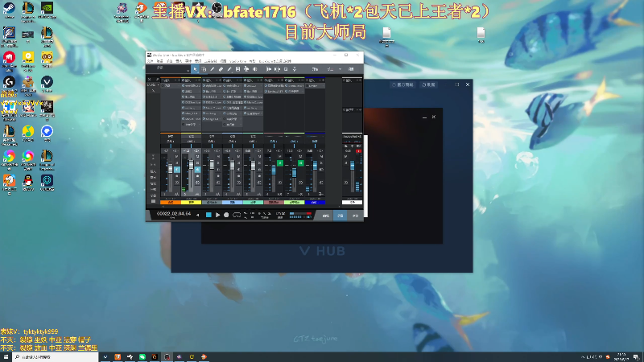Viewport: 644px width, 362px height.
Task: Mute the pink mixer channel
Action: click(x=279, y=156)
